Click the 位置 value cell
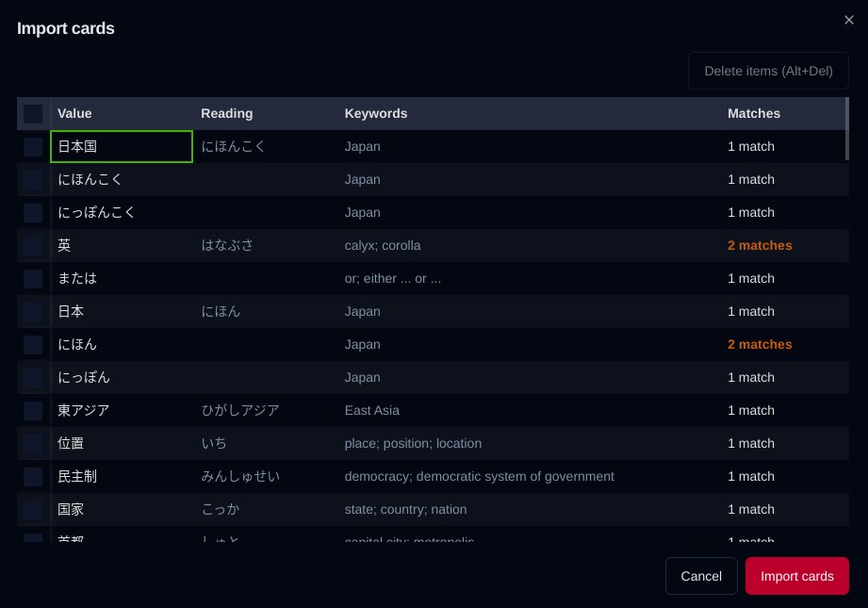Image resolution: width=868 pixels, height=608 pixels. click(x=122, y=443)
